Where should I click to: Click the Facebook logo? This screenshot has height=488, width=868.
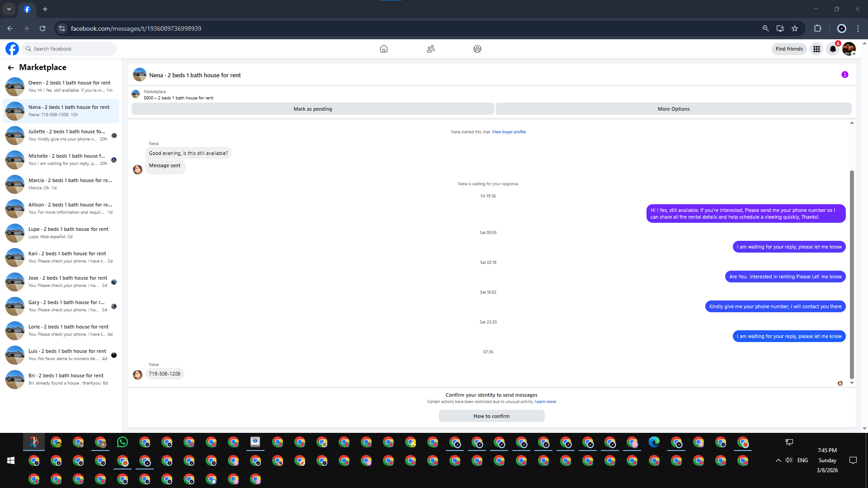(x=12, y=49)
